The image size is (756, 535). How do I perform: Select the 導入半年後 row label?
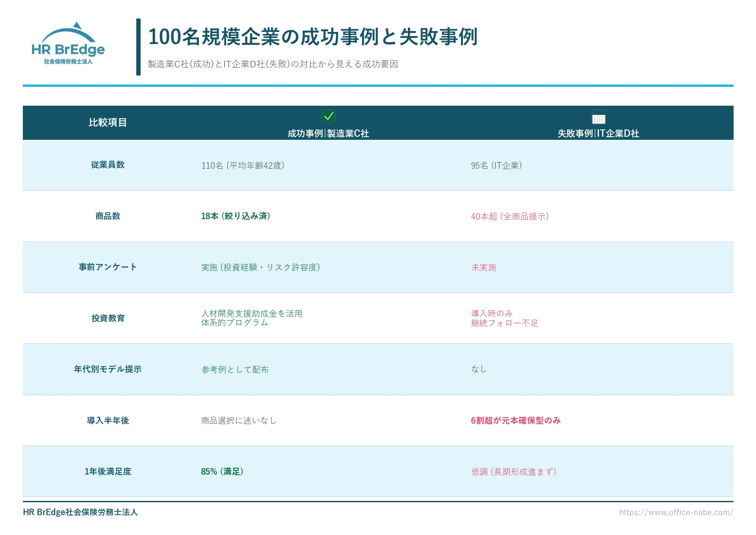pos(108,420)
